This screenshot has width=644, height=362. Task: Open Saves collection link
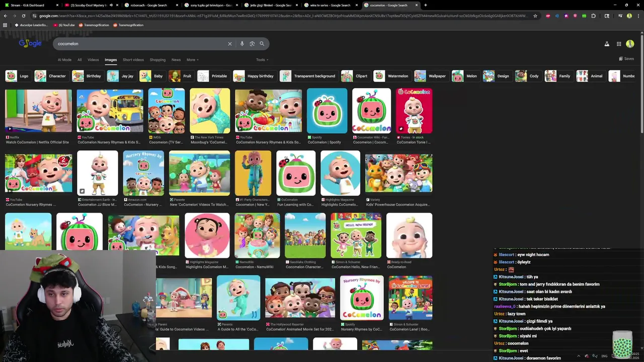(626, 59)
